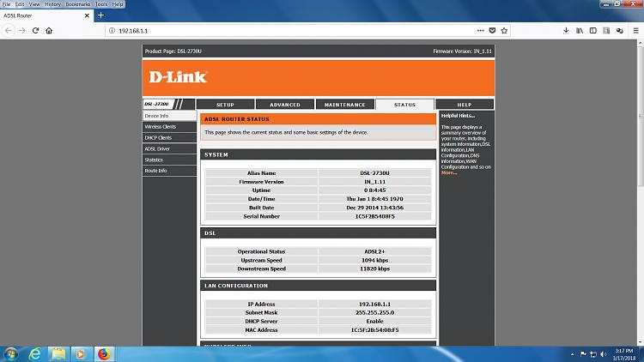Select Device Info in sidebar
This screenshot has height=362, width=644.
pyautogui.click(x=169, y=116)
